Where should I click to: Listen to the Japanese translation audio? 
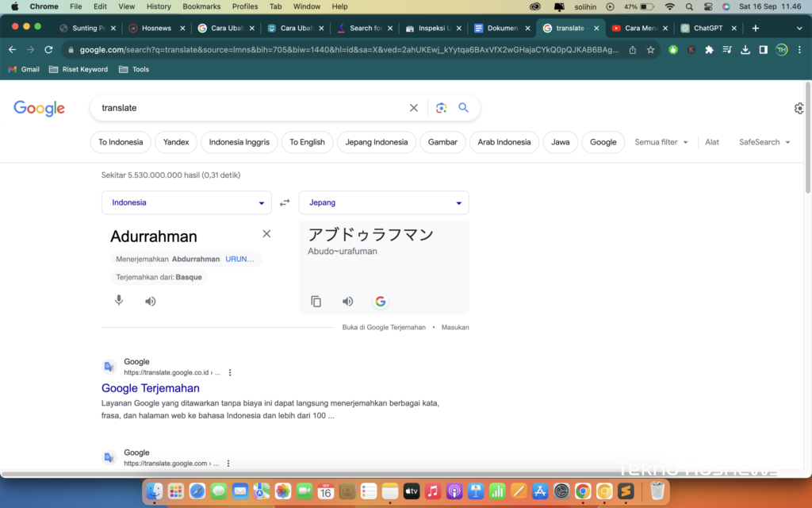click(x=347, y=301)
